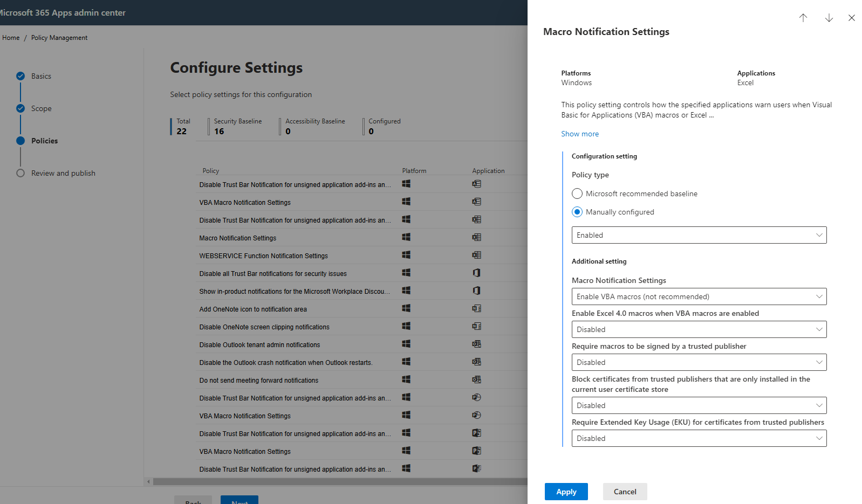Go to previous policy using up arrow
Viewport: 862px width, 504px height.
(x=803, y=18)
